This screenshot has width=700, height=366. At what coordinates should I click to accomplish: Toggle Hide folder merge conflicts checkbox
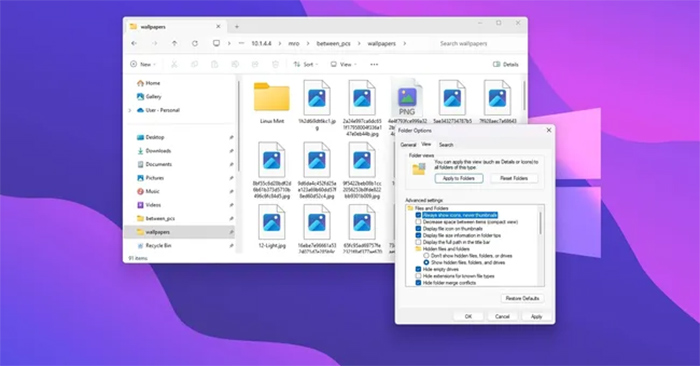pyautogui.click(x=418, y=283)
